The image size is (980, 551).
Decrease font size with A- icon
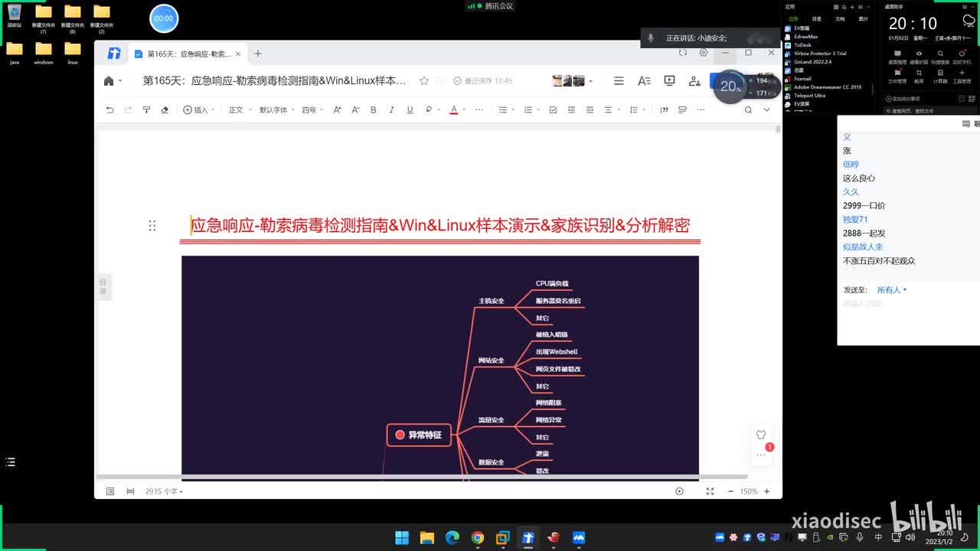point(355,110)
